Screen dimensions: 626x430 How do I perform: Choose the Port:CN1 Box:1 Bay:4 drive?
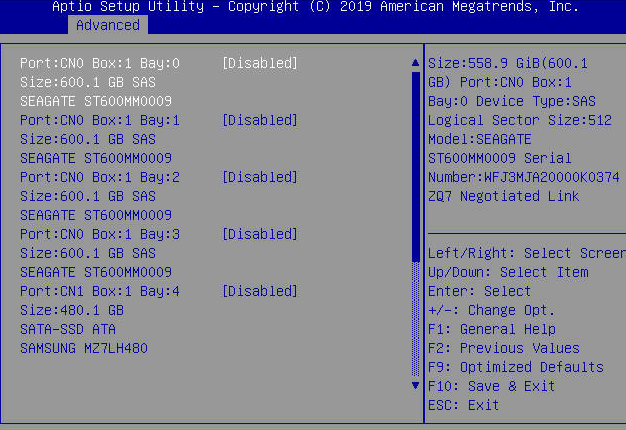[100, 291]
